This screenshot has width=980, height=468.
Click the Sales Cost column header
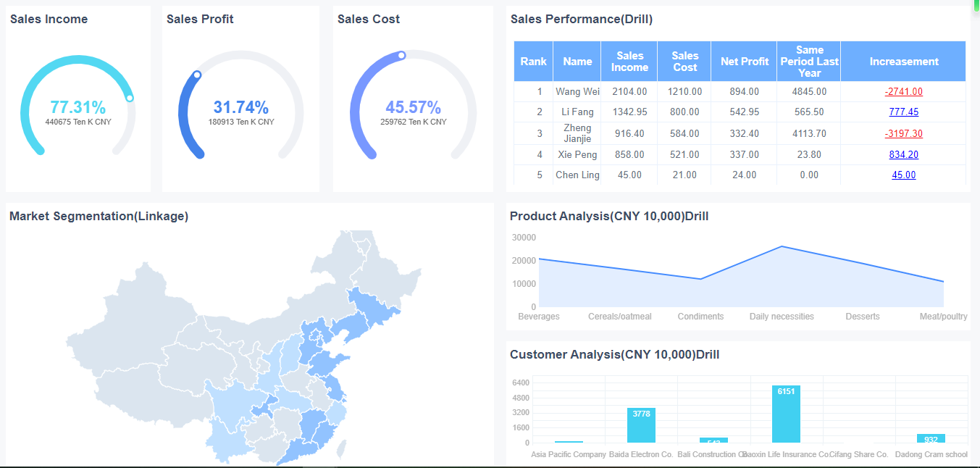coord(684,62)
